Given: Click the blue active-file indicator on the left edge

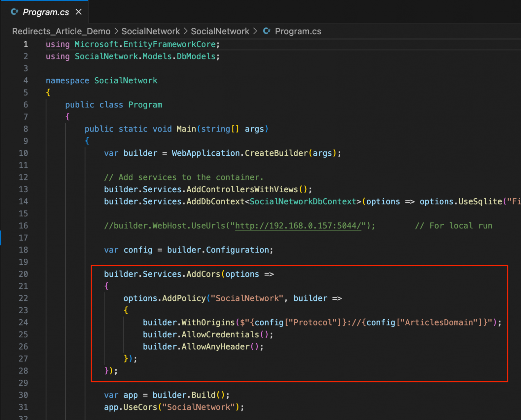Looking at the screenshot, I should pos(1,238).
